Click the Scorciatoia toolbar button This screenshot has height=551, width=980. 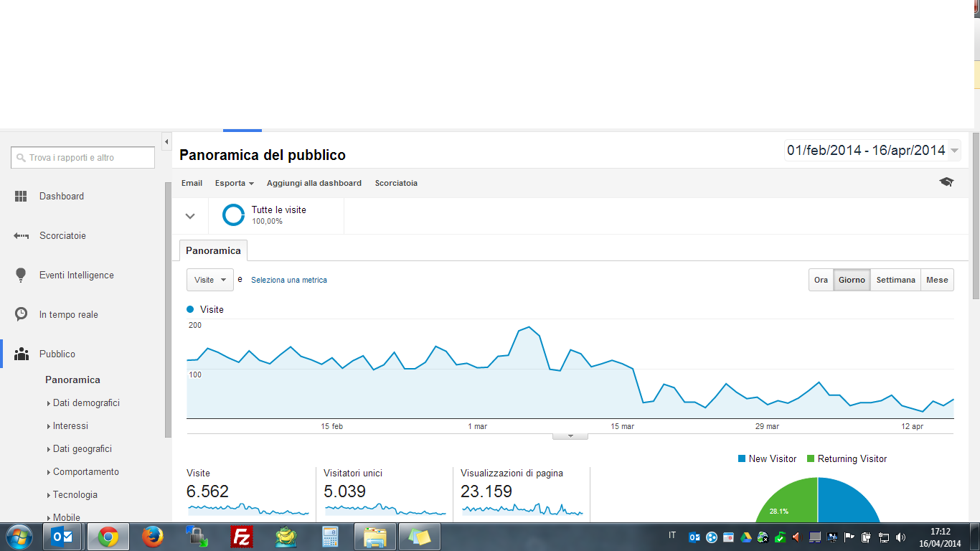coord(396,183)
